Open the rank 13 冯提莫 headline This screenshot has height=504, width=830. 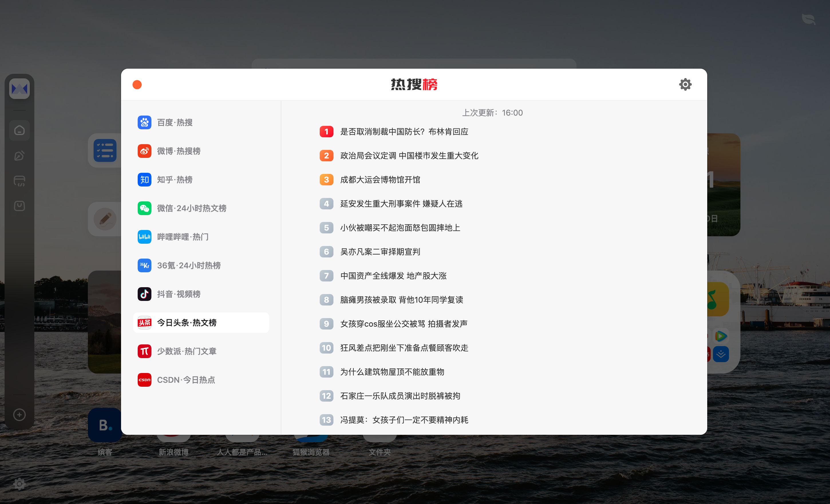coord(404,420)
